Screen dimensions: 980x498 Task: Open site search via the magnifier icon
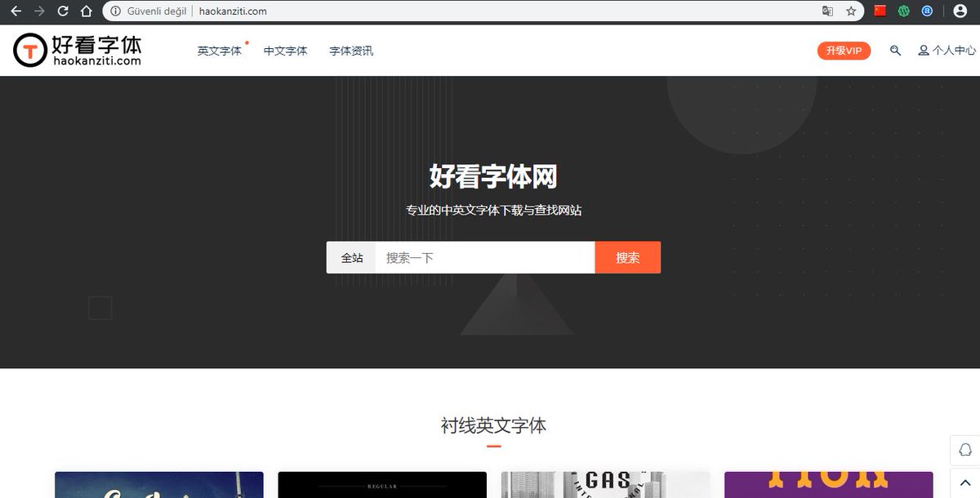click(x=895, y=51)
